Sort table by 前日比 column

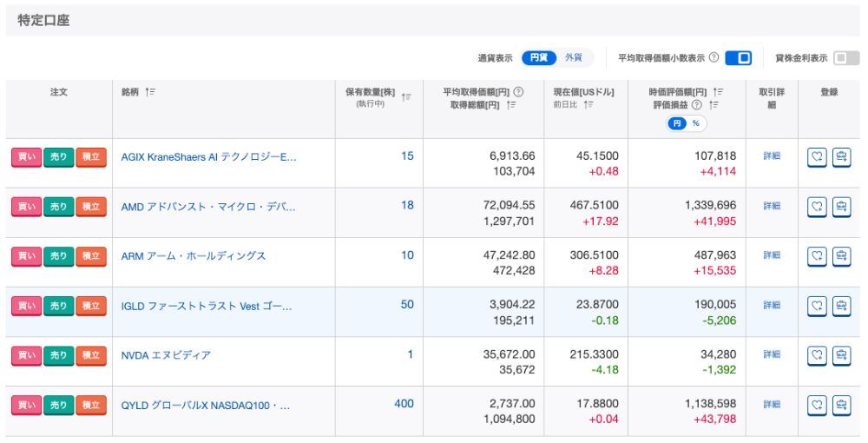[589, 104]
